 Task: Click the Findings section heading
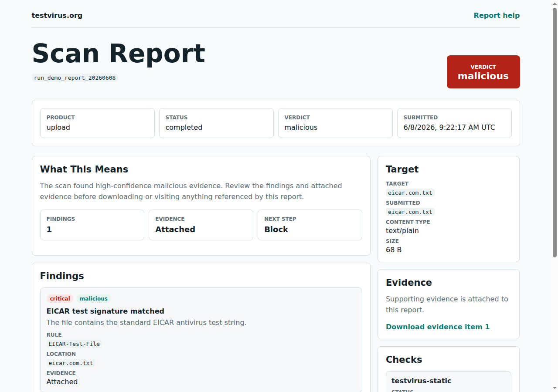[x=62, y=276]
